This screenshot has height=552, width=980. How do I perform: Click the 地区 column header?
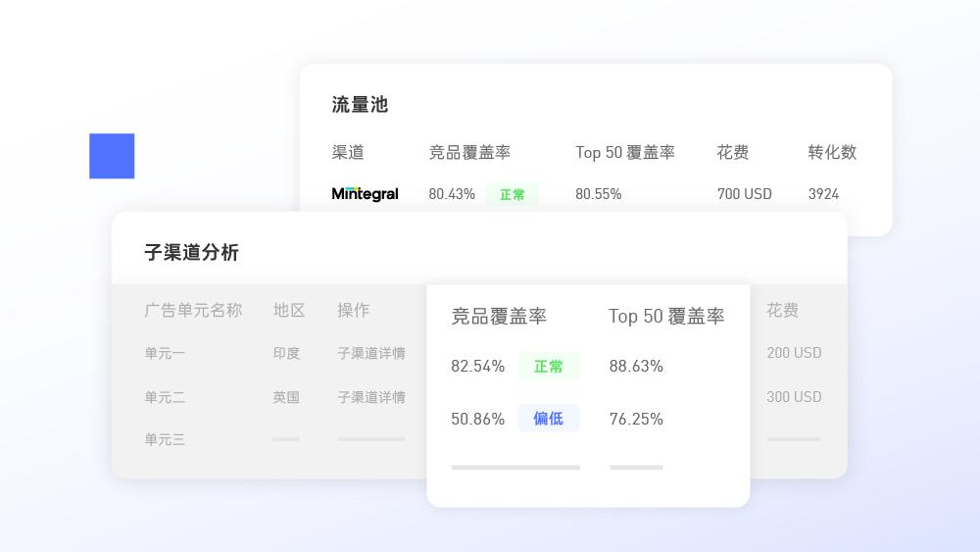pyautogui.click(x=289, y=310)
